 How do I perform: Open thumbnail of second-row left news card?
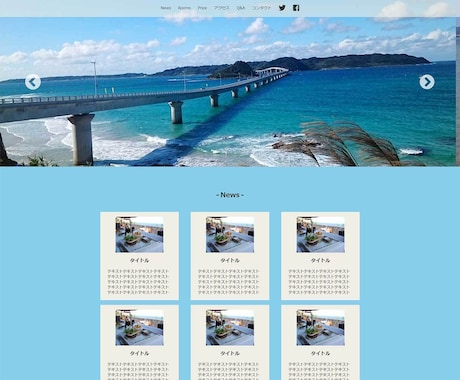point(139,328)
